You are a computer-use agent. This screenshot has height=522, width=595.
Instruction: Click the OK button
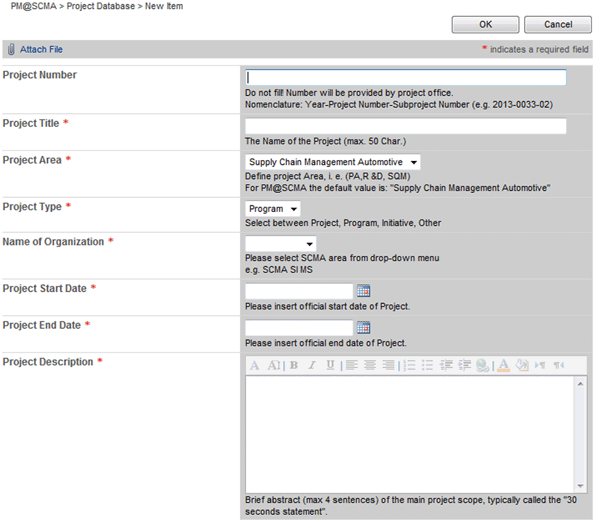pos(485,24)
